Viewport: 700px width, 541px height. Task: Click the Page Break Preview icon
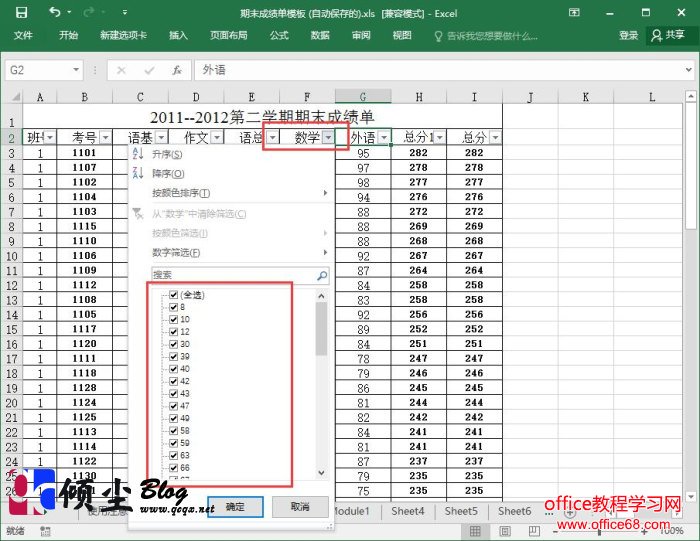[x=534, y=531]
